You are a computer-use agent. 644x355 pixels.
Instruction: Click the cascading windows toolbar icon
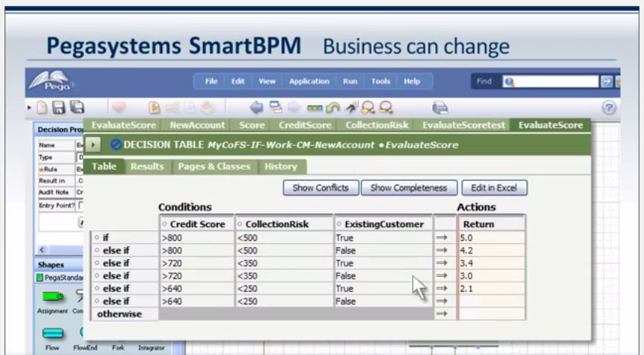coord(276,107)
